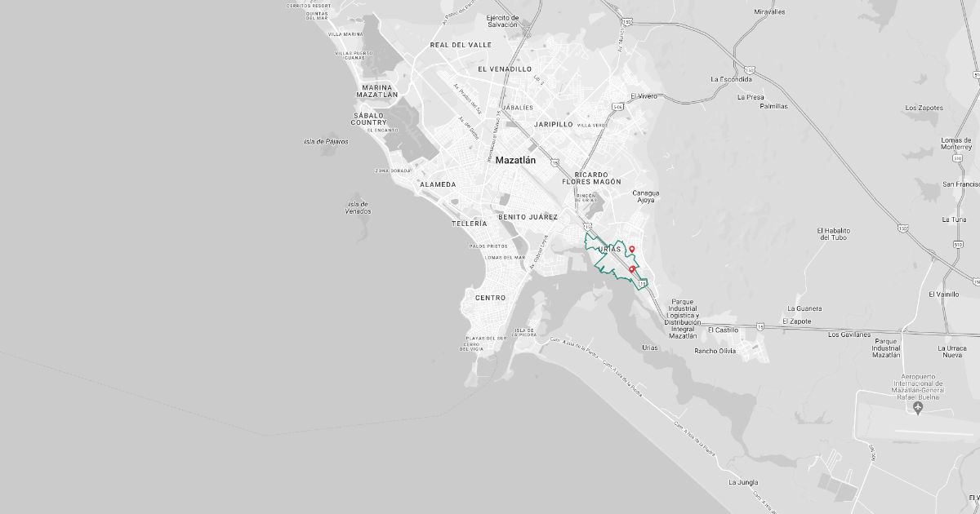Select the capitalized URIAS label inside green outline
The height and width of the screenshot is (514, 980).
609,248
